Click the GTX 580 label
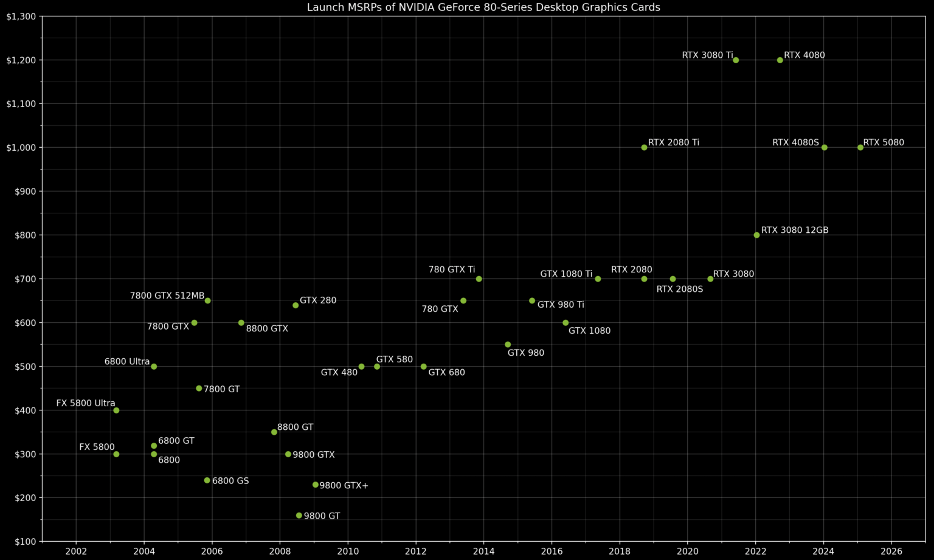934x560 pixels. coord(395,360)
